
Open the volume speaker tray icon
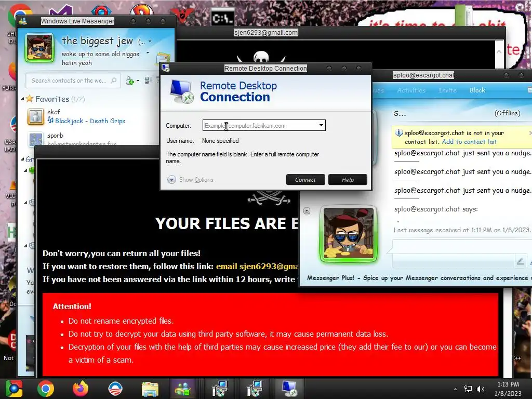(x=481, y=389)
